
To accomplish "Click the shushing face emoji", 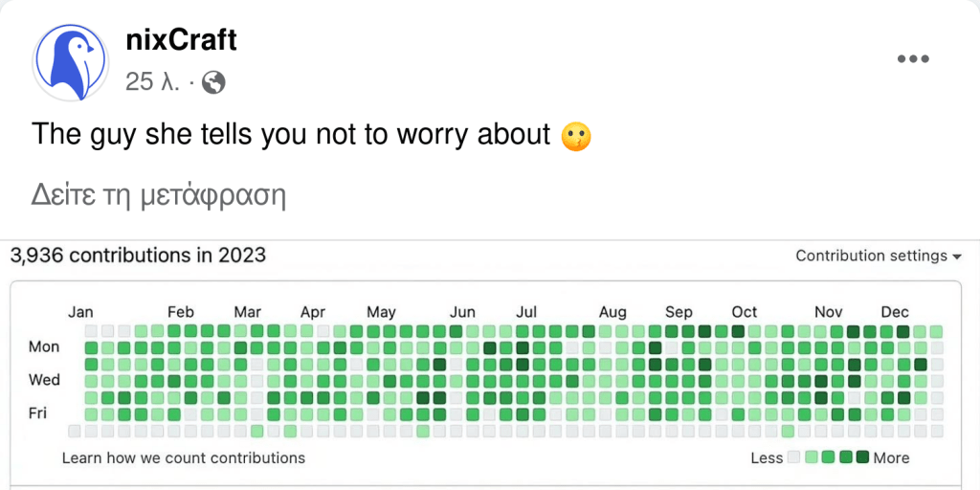I will [x=575, y=136].
